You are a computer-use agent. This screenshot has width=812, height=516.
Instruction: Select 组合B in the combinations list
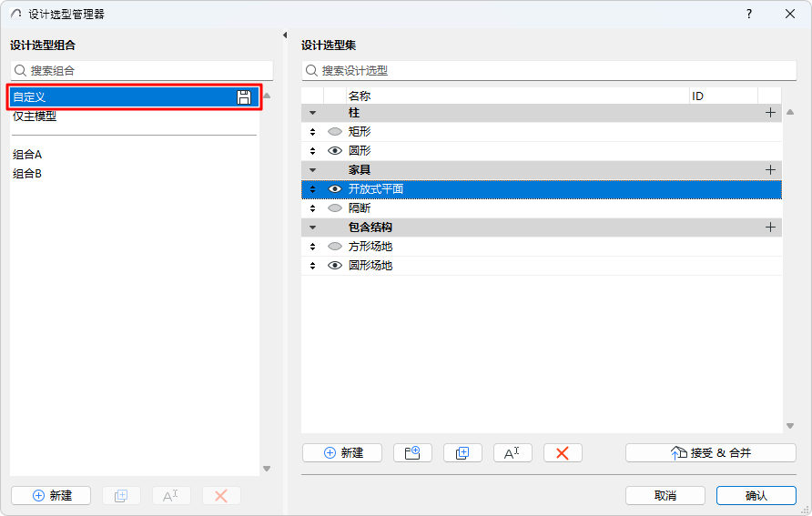[x=134, y=174]
